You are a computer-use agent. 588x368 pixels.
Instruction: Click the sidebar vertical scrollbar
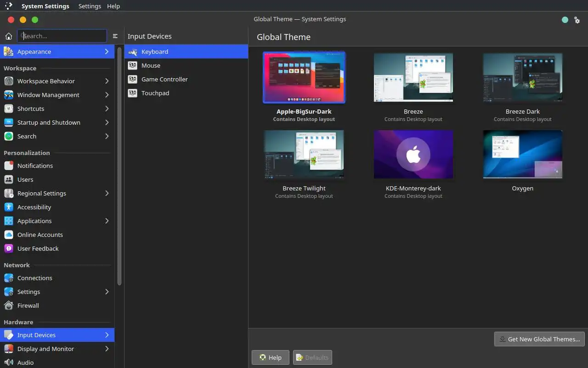click(119, 166)
